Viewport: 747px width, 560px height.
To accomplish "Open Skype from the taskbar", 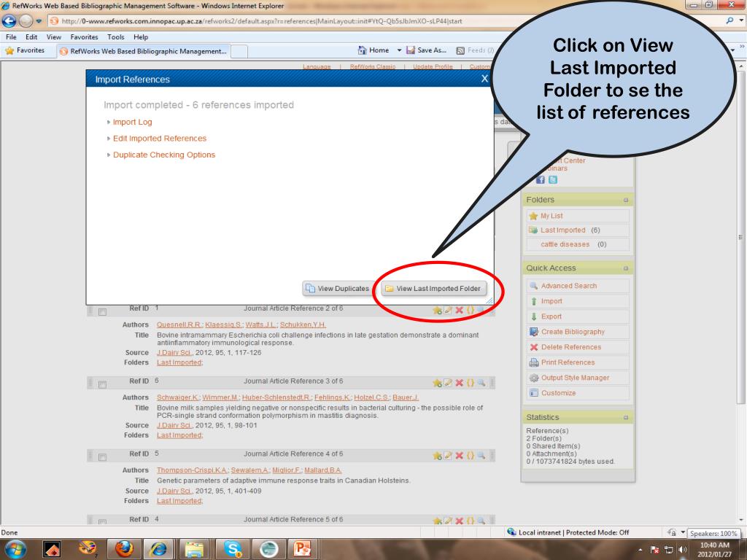I will (233, 548).
